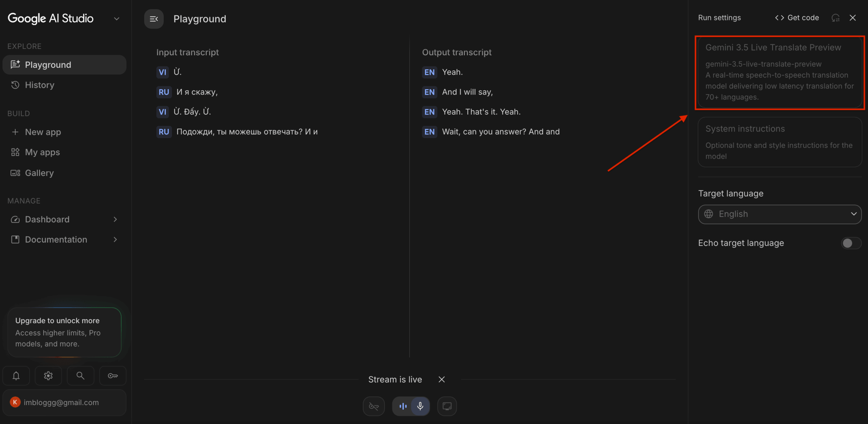Click the My apps grid icon
This screenshot has width=868, height=424.
click(15, 152)
